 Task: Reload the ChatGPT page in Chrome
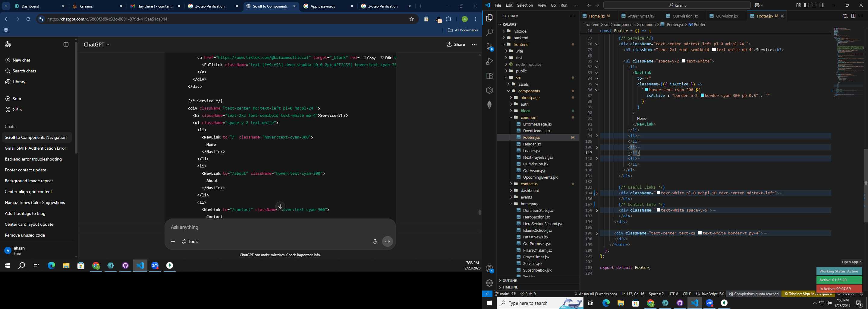coord(29,19)
